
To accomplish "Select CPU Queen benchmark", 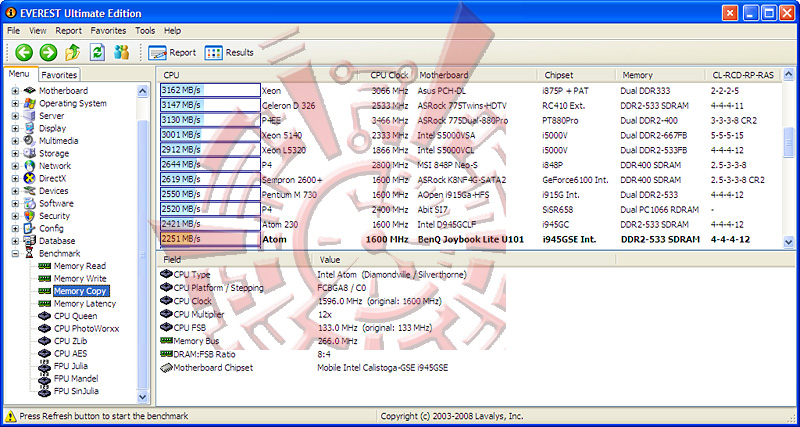I will (x=75, y=316).
